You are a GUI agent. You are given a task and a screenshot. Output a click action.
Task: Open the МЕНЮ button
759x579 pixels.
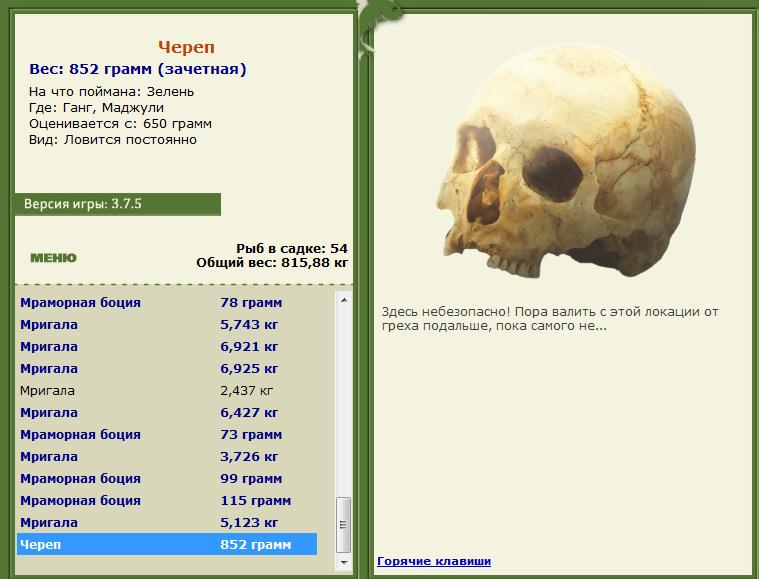(x=53, y=258)
